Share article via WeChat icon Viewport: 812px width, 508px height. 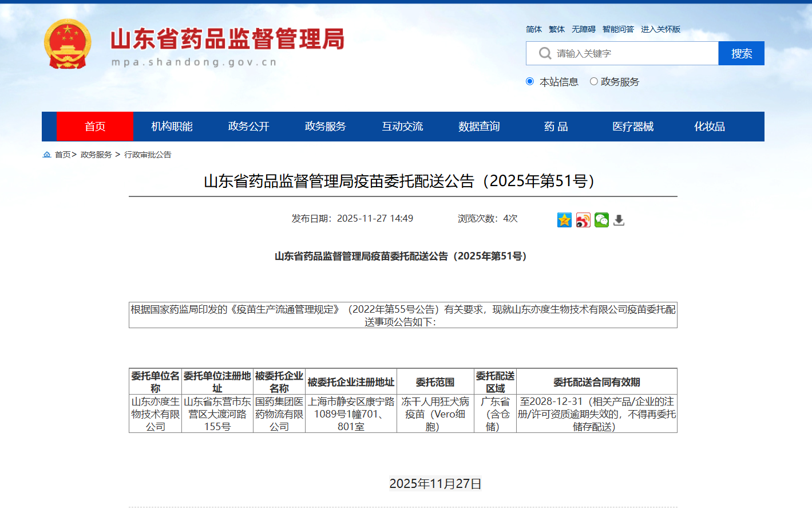(601, 220)
